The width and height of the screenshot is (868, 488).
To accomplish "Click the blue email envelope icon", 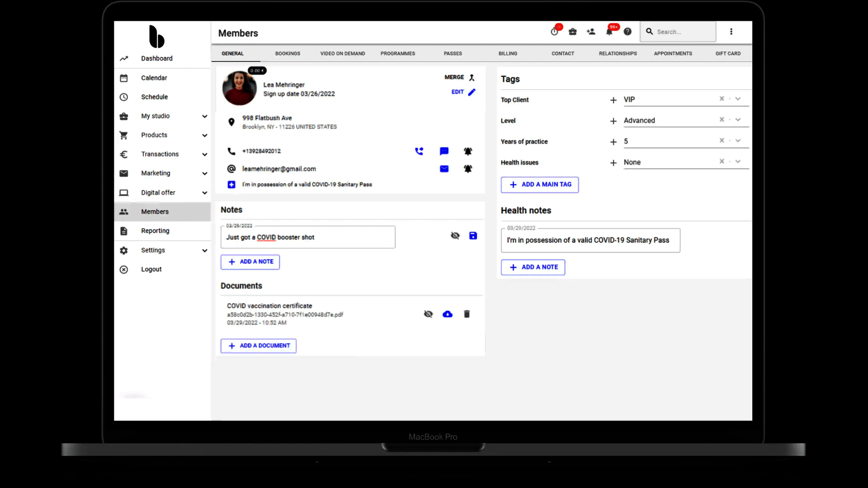I will coord(444,169).
